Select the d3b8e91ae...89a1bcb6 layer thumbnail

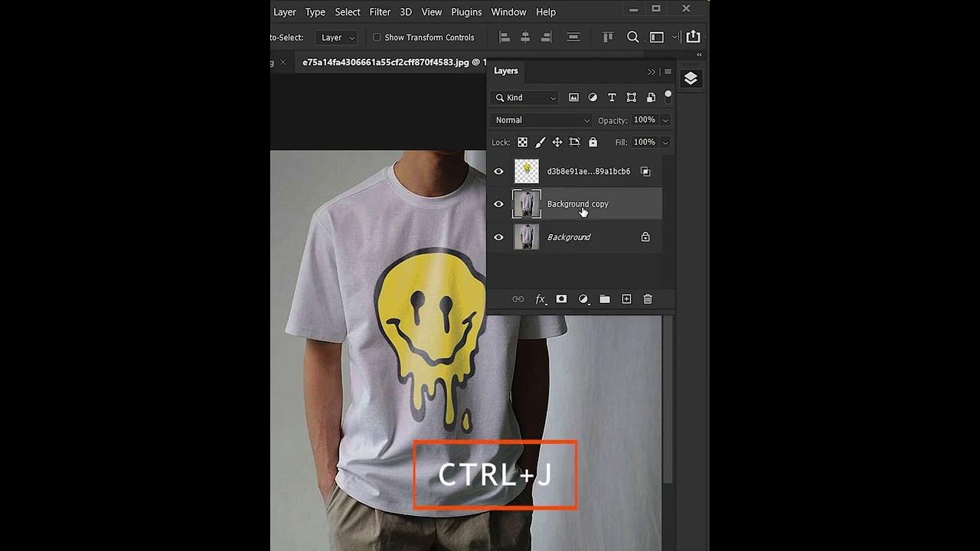click(527, 171)
